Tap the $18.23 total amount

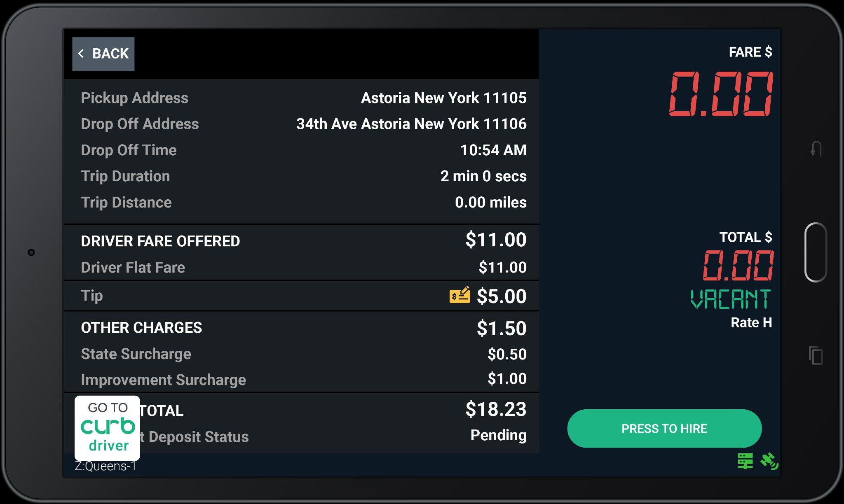(x=495, y=409)
